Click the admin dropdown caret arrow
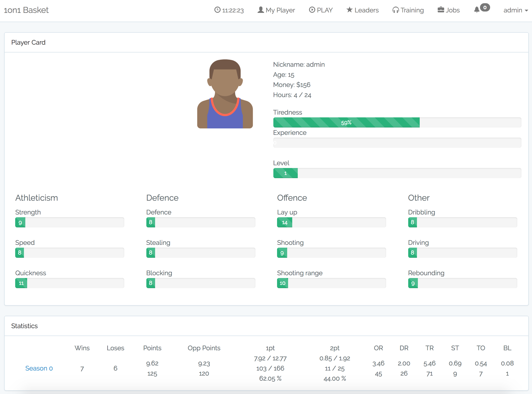Viewport: 532px width, 394px height. point(526,11)
